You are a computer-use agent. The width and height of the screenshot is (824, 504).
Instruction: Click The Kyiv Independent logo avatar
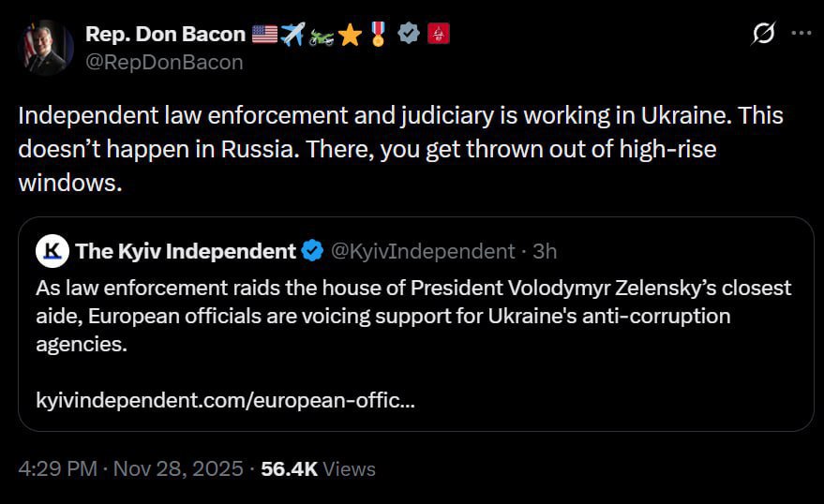point(53,251)
